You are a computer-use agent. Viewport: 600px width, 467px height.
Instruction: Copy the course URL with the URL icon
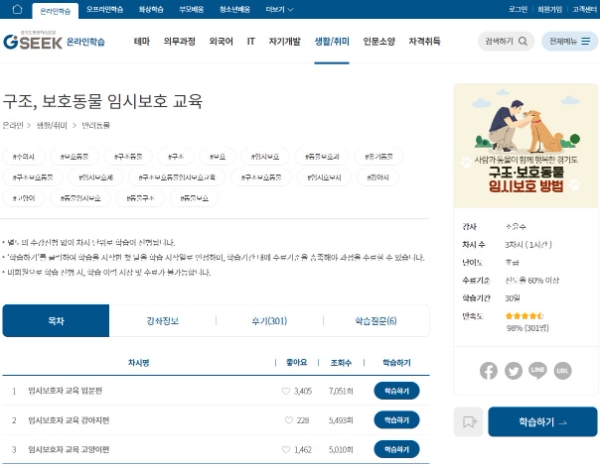tap(563, 370)
